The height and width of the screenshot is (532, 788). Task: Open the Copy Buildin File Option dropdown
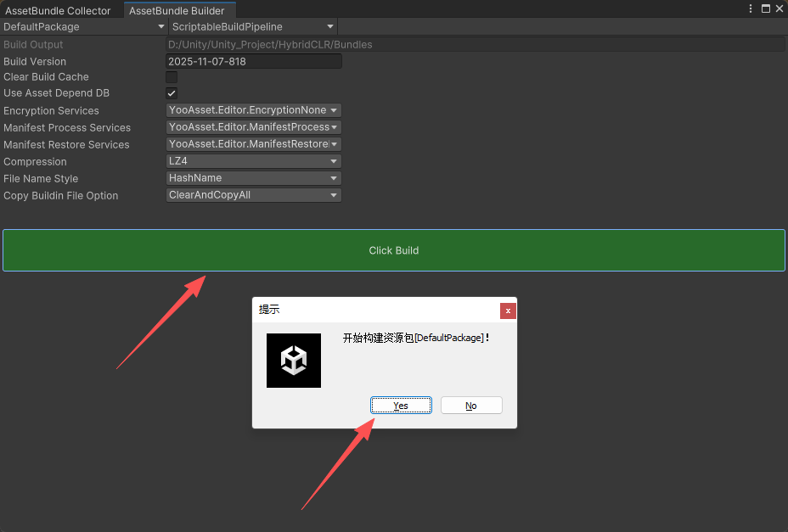pos(253,195)
